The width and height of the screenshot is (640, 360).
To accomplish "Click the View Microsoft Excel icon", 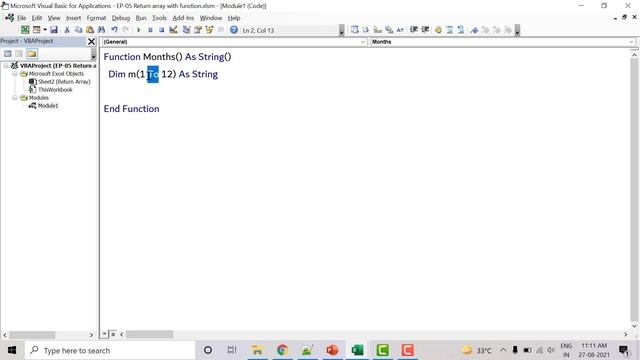I will (x=25, y=30).
